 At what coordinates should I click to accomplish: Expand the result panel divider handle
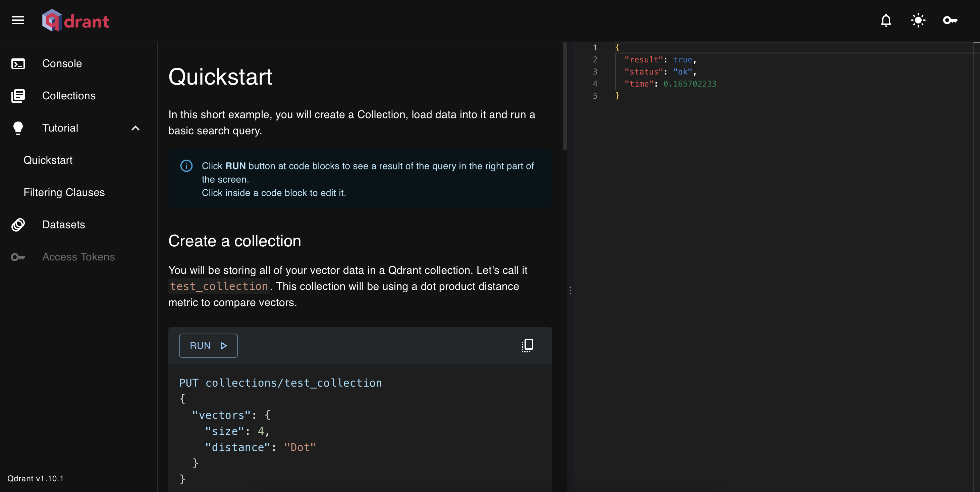(x=570, y=290)
